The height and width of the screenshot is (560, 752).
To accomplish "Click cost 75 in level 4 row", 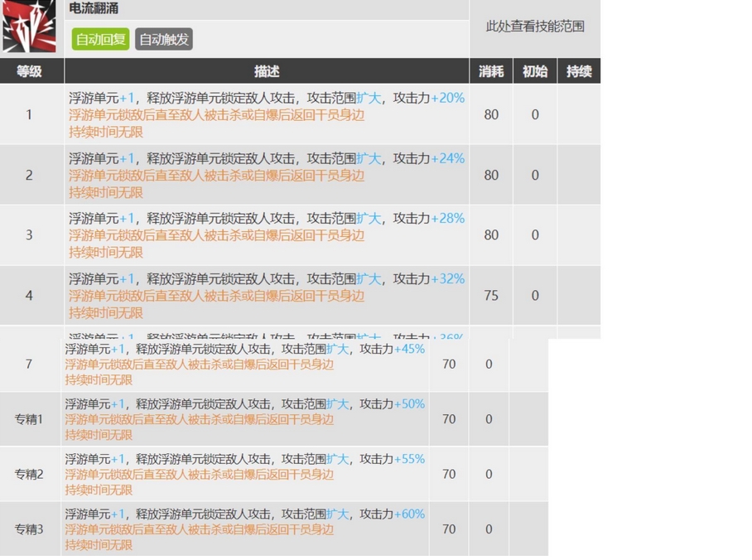I will point(491,296).
